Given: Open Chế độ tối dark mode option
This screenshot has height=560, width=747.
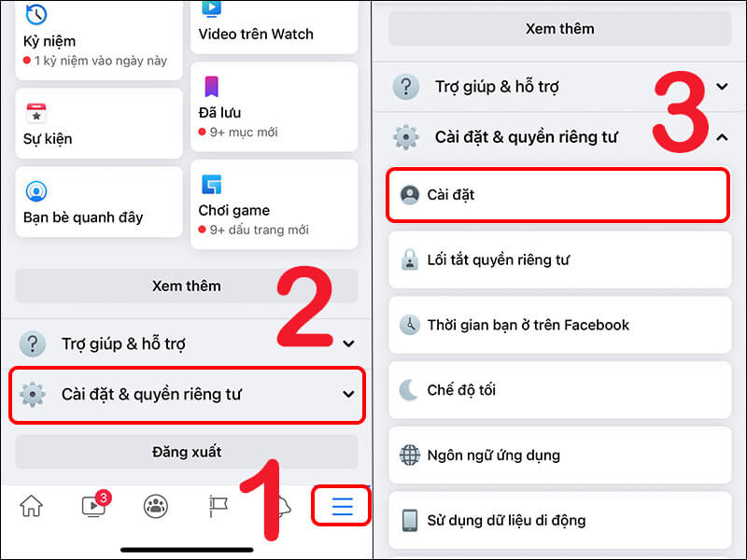Looking at the screenshot, I should pyautogui.click(x=559, y=390).
